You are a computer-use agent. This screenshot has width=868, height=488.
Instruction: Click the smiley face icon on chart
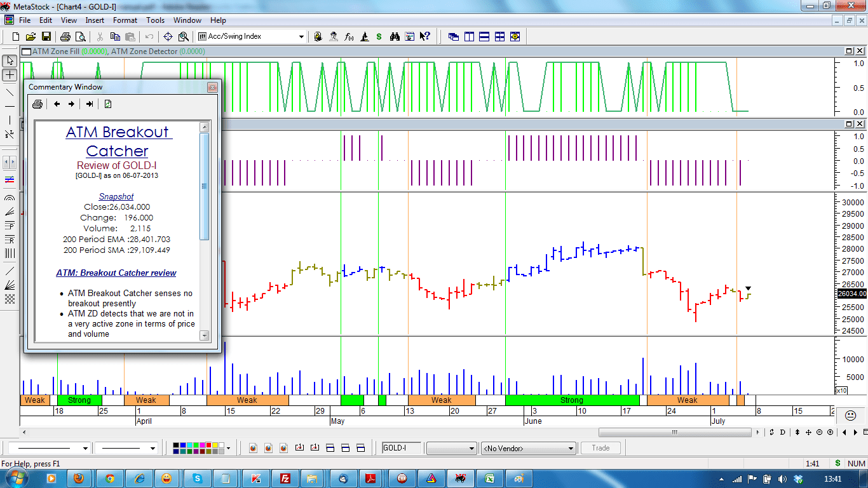click(850, 416)
